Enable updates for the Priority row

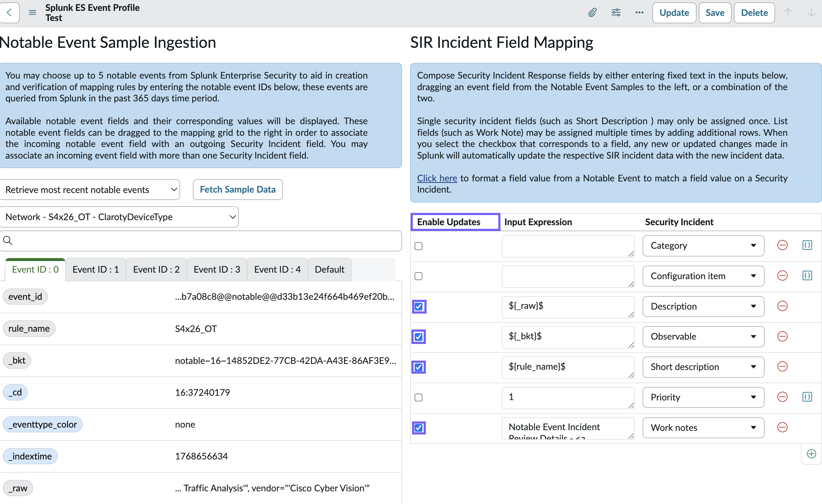tap(419, 398)
